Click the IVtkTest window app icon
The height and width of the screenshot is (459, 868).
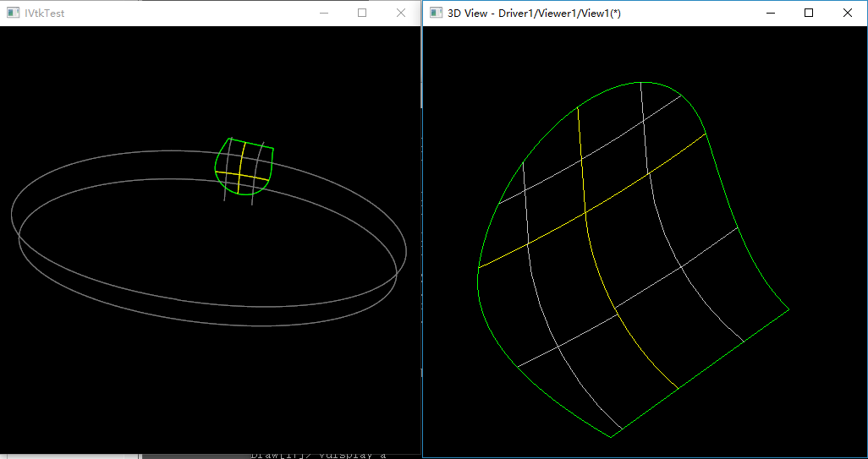coord(13,14)
